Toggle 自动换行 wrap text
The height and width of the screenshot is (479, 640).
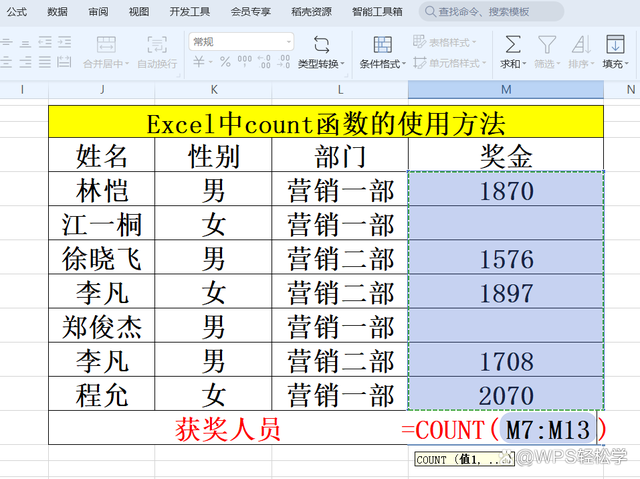[x=157, y=45]
